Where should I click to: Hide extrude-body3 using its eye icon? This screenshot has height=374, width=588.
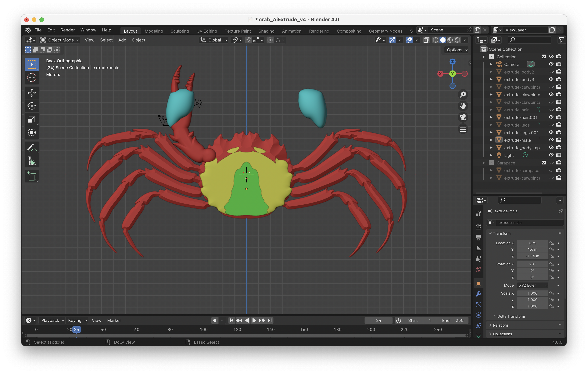(551, 79)
